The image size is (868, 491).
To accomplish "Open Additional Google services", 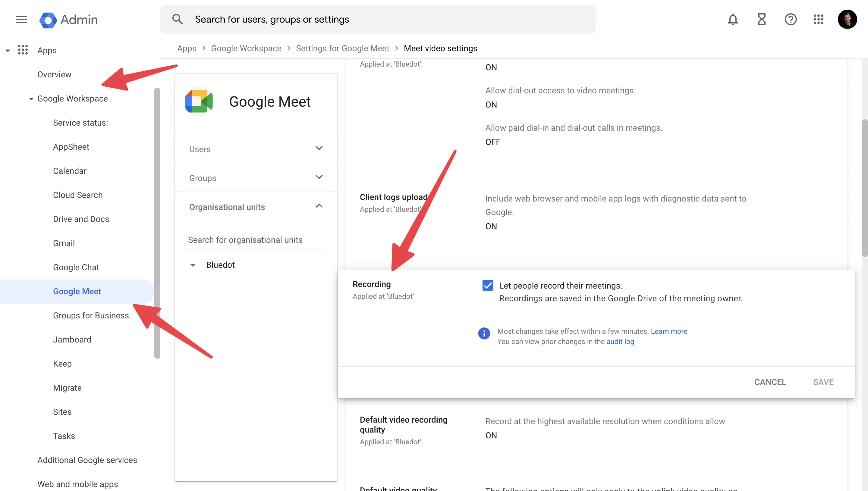I will pyautogui.click(x=87, y=460).
